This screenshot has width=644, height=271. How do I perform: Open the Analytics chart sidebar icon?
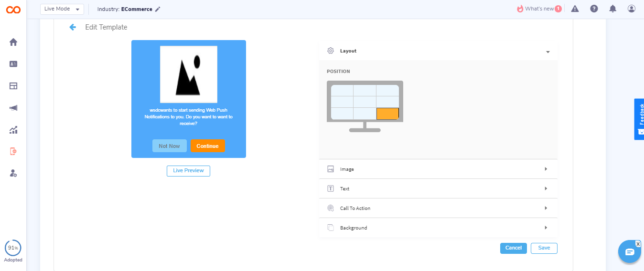[13, 130]
